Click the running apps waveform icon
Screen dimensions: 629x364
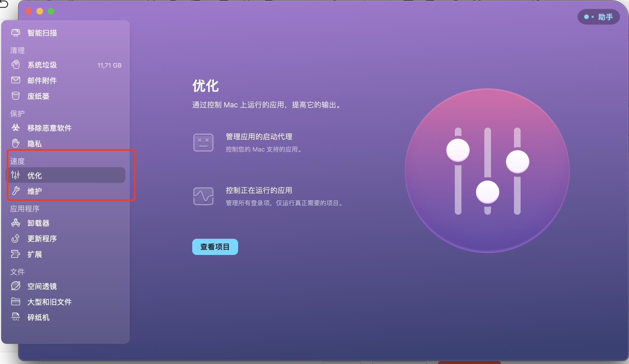point(204,196)
